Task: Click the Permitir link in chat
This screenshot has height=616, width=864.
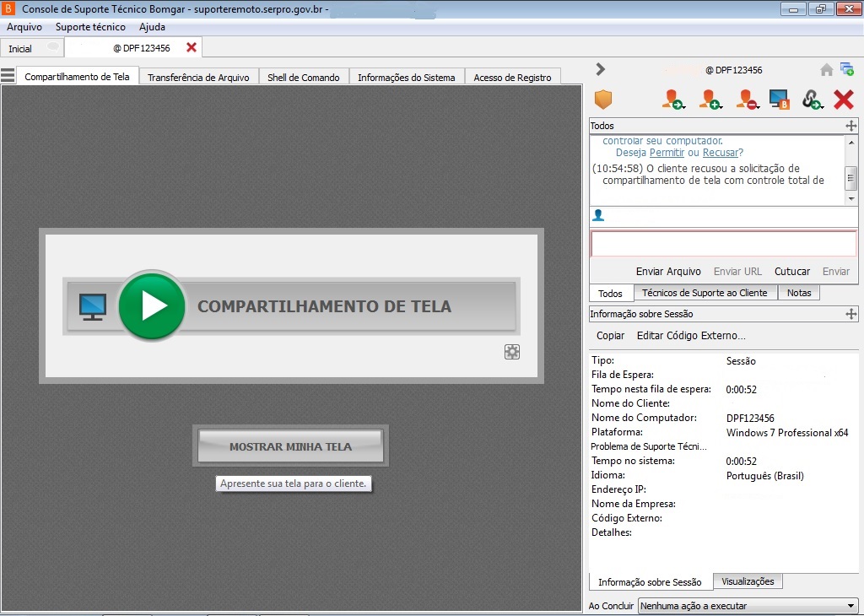Action: point(667,153)
